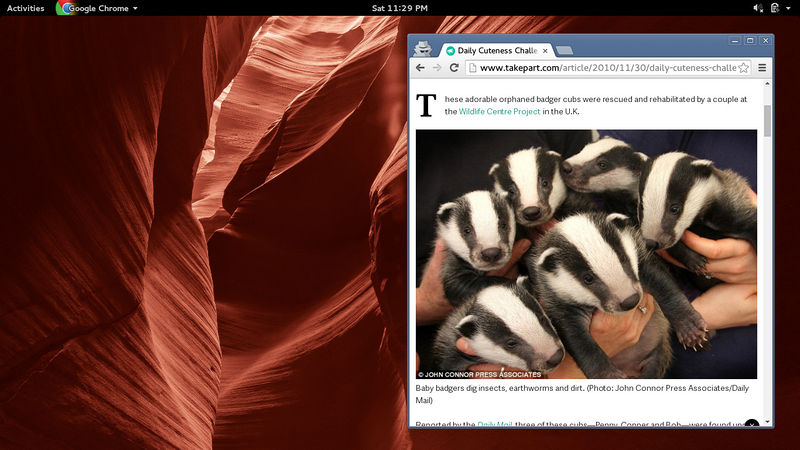Click the Forward navigation arrow
Image resolution: width=800 pixels, height=450 pixels.
(437, 68)
